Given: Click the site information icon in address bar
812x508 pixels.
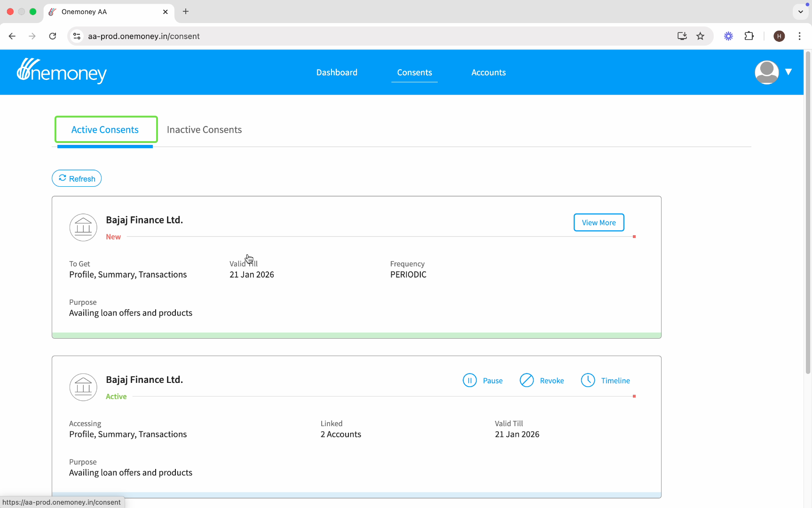Looking at the screenshot, I should pos(77,36).
